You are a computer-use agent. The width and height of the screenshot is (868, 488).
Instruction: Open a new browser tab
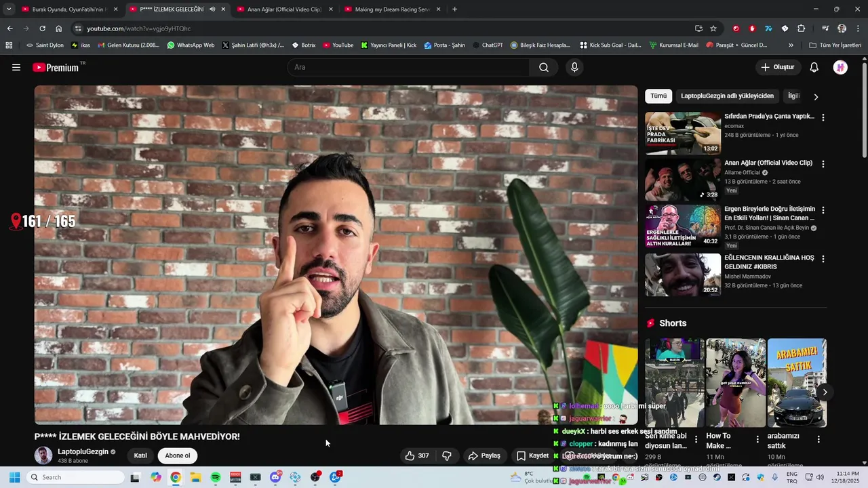click(x=454, y=9)
